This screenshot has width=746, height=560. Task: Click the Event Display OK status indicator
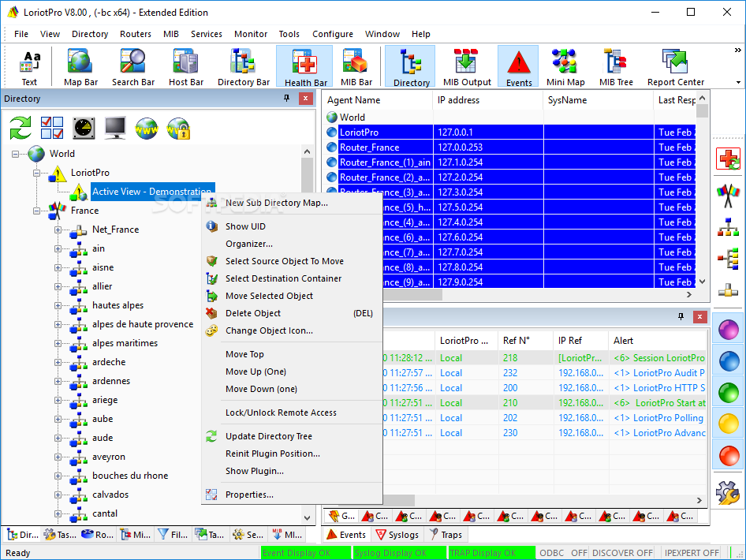point(304,553)
